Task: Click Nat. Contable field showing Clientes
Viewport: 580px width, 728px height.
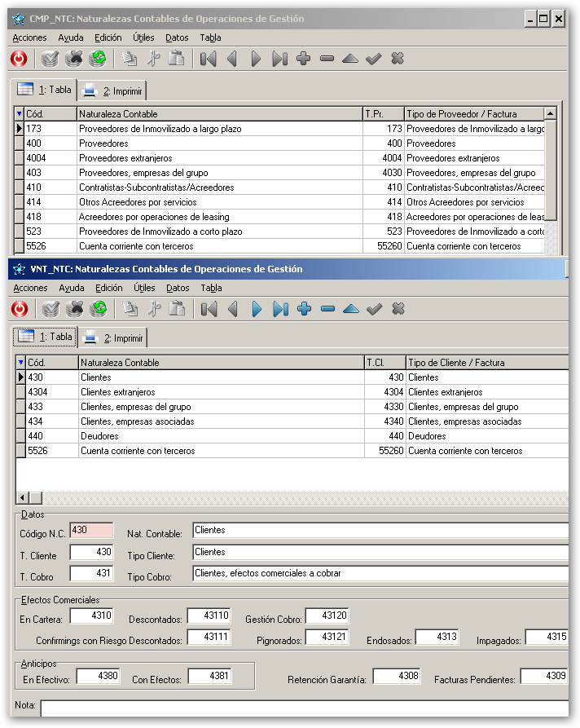Action: pos(380,530)
